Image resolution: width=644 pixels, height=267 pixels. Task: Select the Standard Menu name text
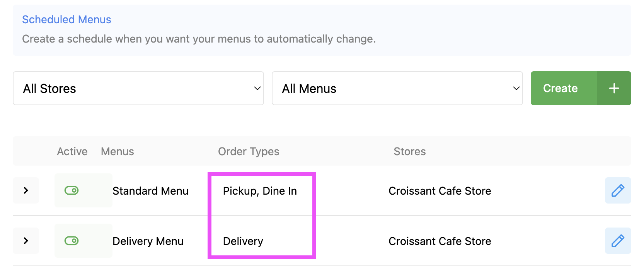(x=150, y=191)
